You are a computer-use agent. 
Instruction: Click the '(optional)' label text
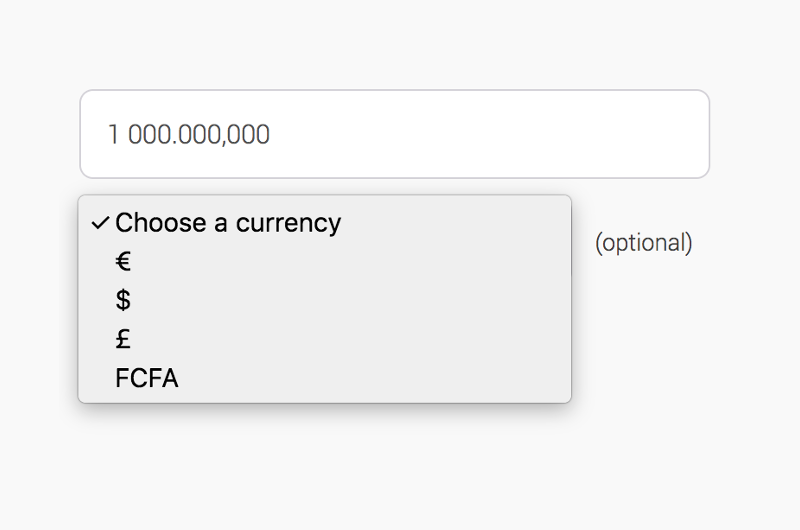(643, 243)
